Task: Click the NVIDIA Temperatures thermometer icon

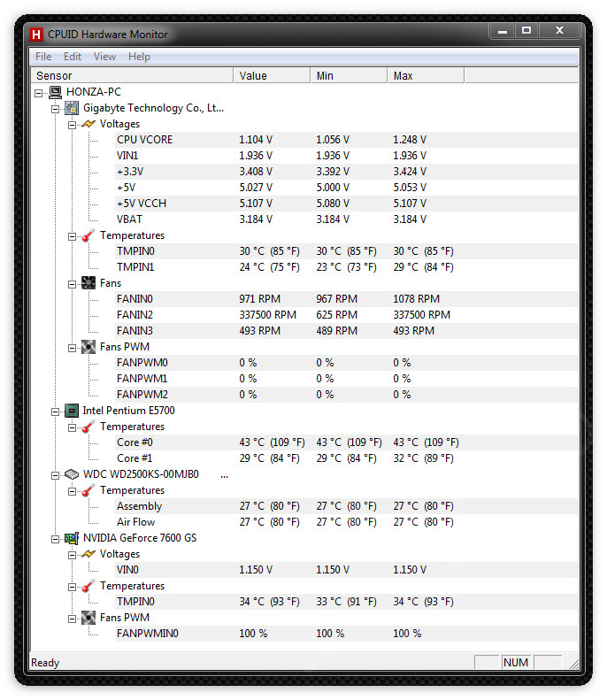Action: point(88,586)
